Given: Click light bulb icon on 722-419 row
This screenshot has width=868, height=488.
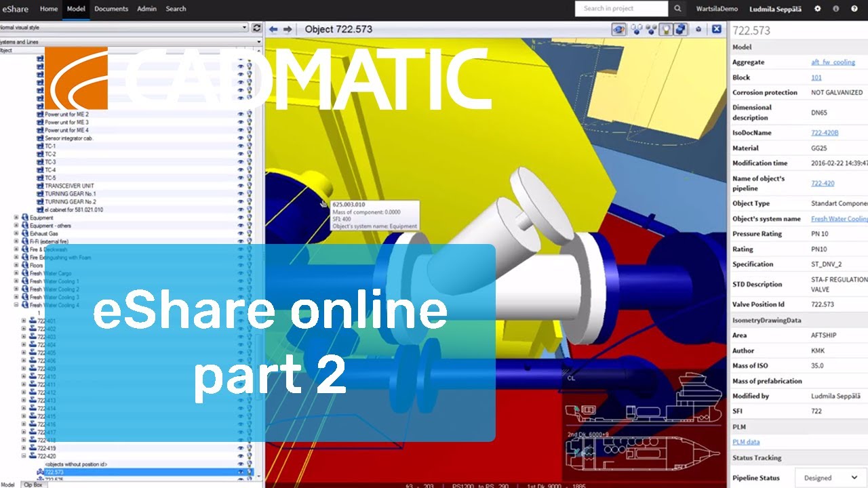Looking at the screenshot, I should coord(249,448).
